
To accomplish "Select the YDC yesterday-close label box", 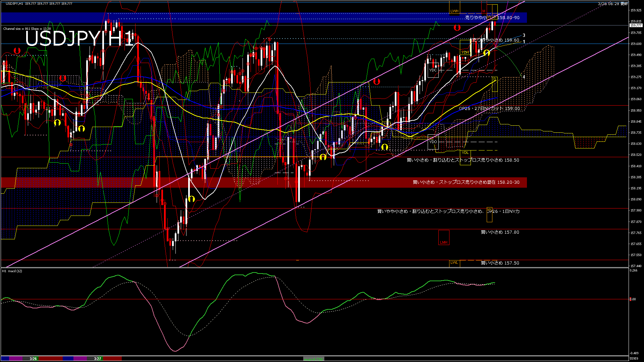I will click(x=433, y=70).
